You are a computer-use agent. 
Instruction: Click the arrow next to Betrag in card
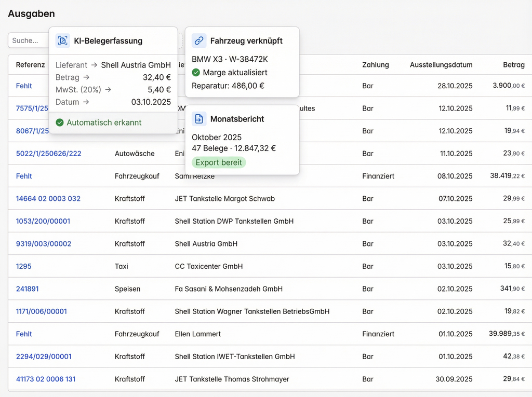86,77
